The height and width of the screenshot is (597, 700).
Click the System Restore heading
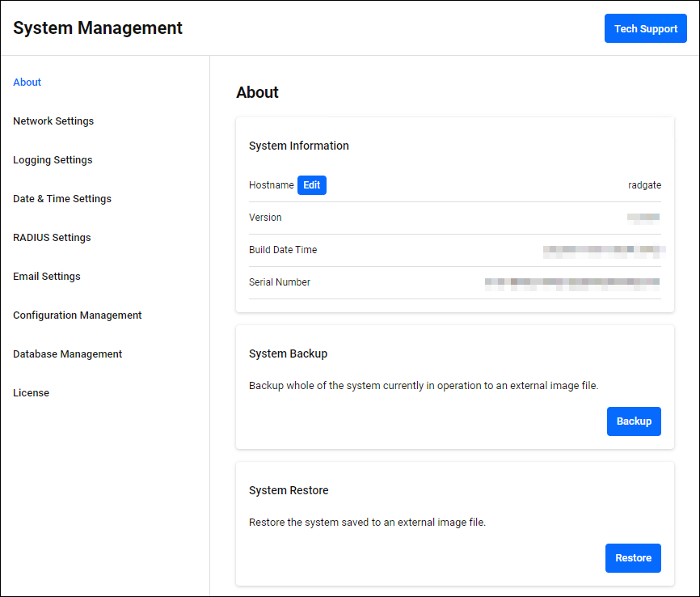289,490
